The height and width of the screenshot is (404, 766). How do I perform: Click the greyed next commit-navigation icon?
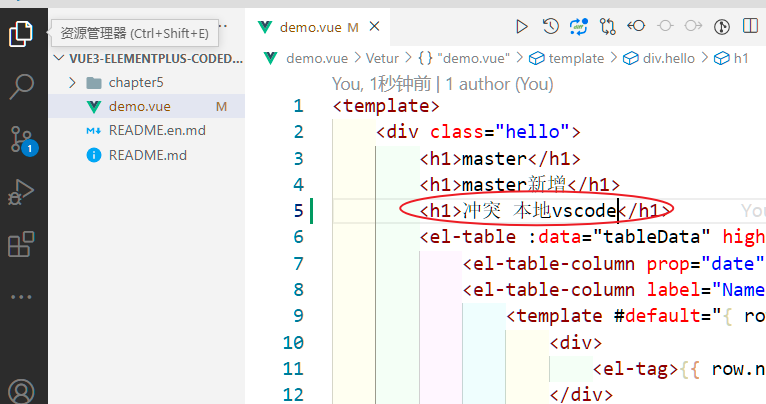coord(693,25)
